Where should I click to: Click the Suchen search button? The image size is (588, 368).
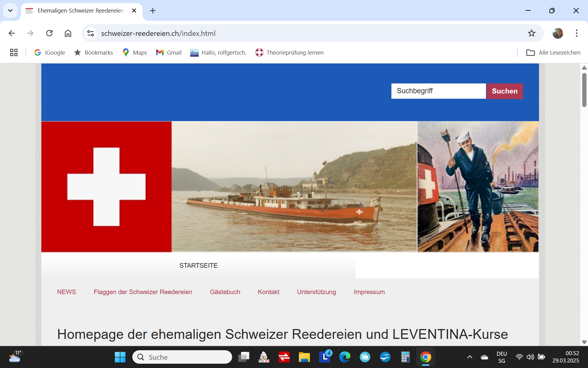504,91
